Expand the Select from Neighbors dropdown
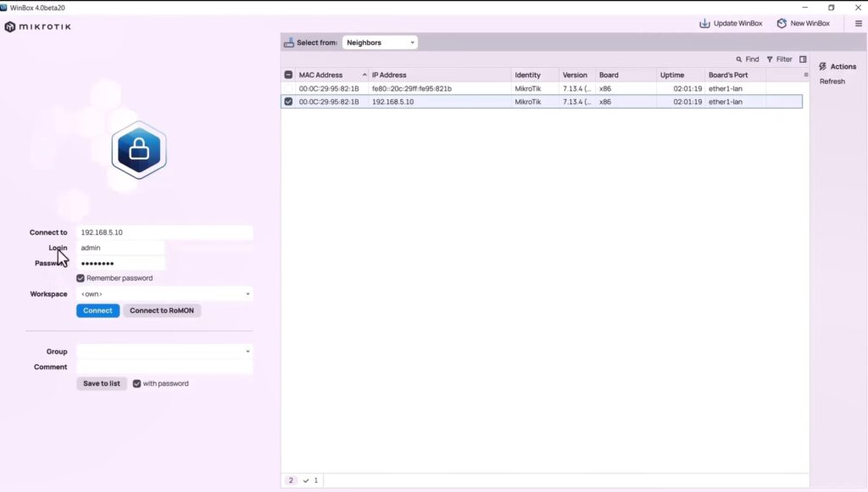868x492 pixels. [380, 42]
